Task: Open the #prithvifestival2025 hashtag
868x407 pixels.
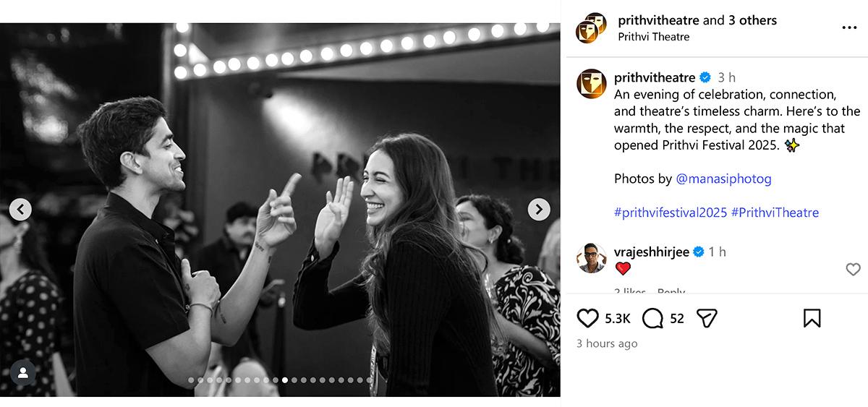Action: [671, 213]
